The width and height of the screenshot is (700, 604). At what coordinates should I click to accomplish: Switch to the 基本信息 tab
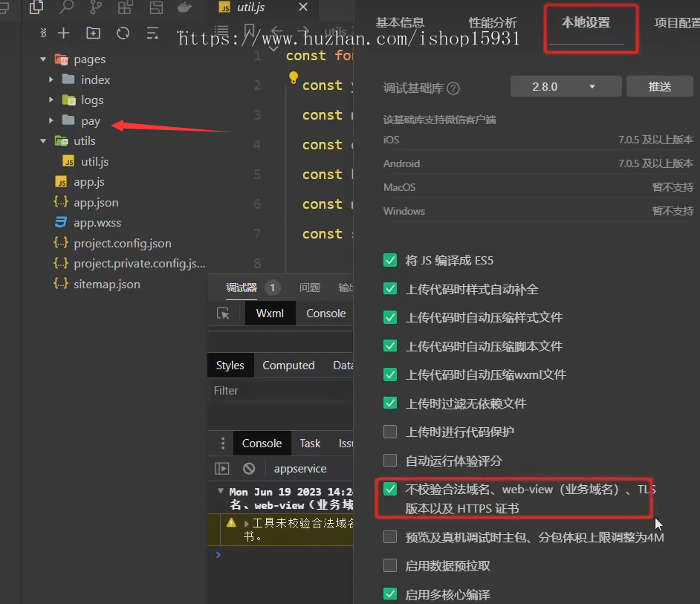pyautogui.click(x=400, y=23)
